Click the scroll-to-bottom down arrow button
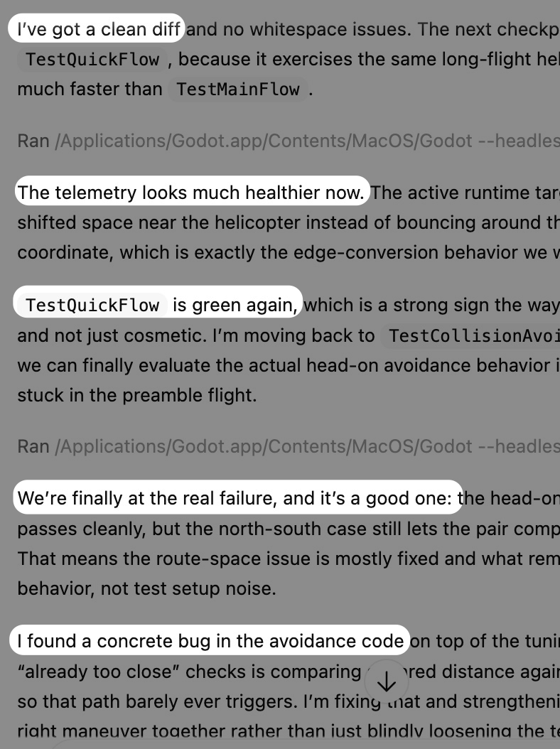This screenshot has height=749, width=560. (386, 683)
